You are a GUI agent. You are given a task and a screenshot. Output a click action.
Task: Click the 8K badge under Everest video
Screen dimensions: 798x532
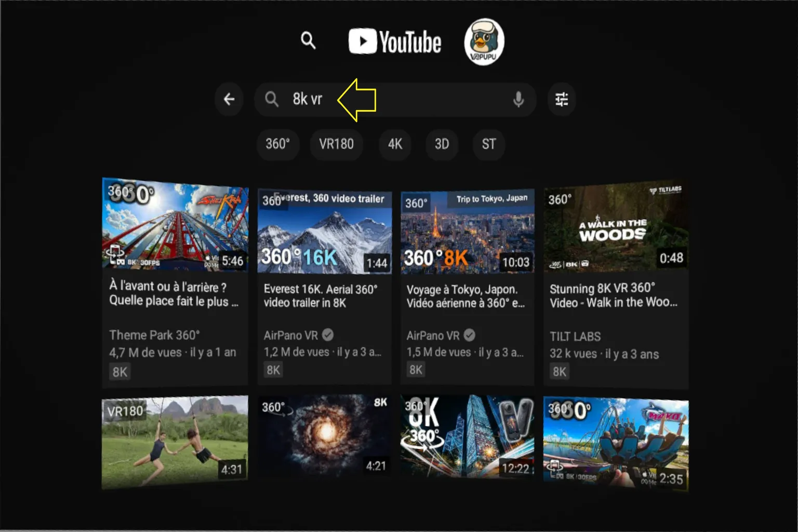point(273,370)
